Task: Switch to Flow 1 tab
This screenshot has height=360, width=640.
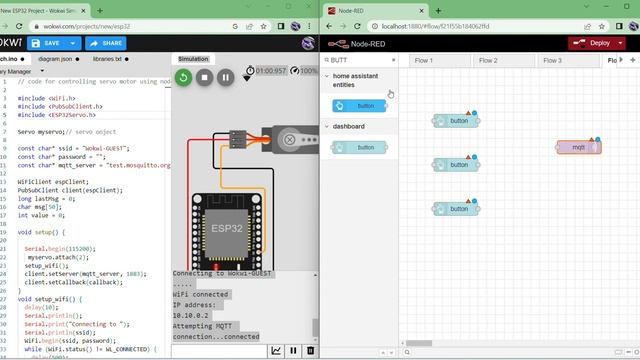Action: tap(440, 60)
